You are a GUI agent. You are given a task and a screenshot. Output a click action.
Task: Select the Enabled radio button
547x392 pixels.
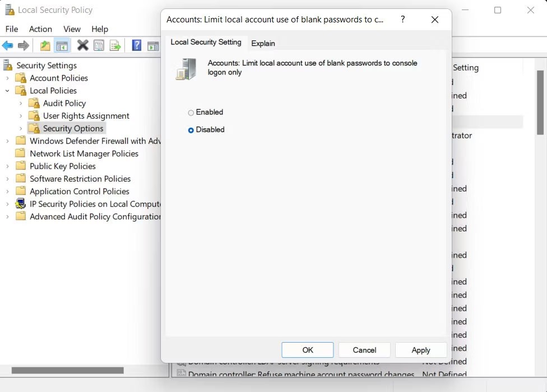(x=191, y=113)
